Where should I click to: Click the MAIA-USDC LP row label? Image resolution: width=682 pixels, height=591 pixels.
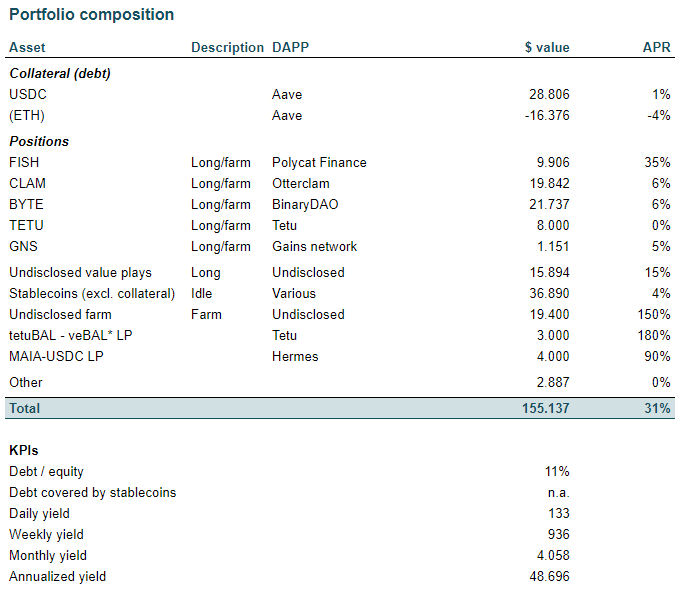(56, 357)
